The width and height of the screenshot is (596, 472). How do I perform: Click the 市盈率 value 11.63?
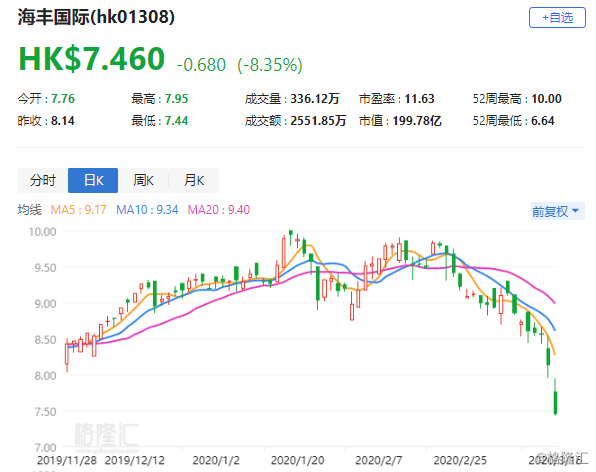[419, 99]
